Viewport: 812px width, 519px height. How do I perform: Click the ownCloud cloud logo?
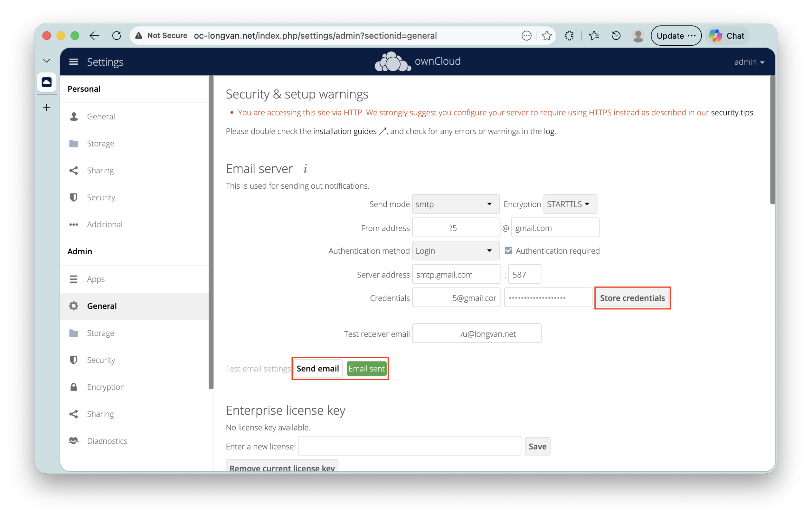pyautogui.click(x=393, y=62)
